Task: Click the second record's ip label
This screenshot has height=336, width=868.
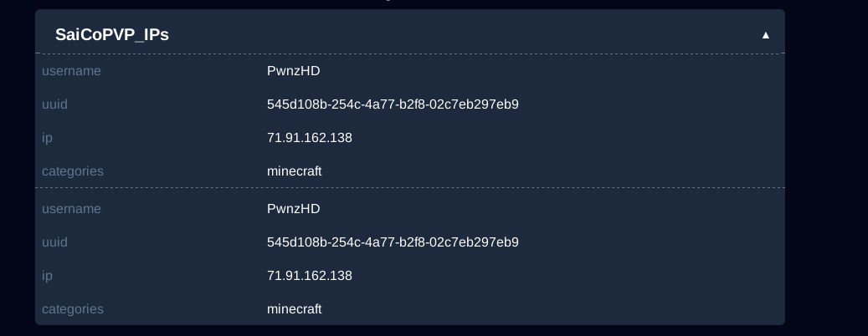Action: pyautogui.click(x=47, y=276)
